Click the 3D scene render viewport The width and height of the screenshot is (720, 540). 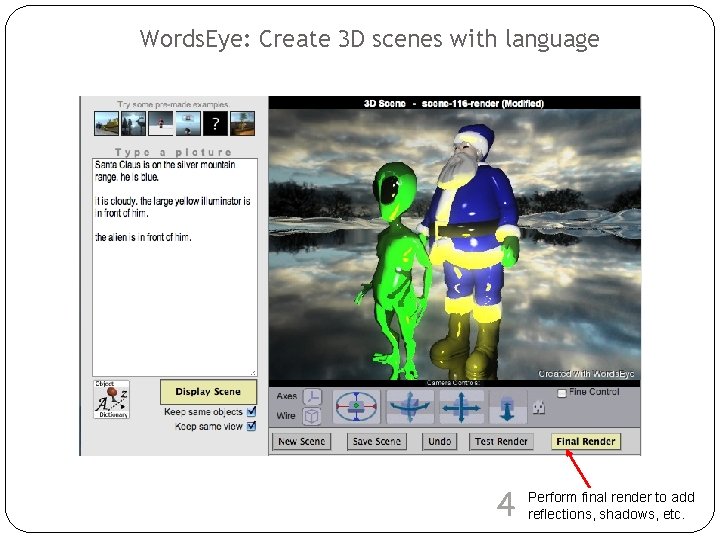pos(454,244)
